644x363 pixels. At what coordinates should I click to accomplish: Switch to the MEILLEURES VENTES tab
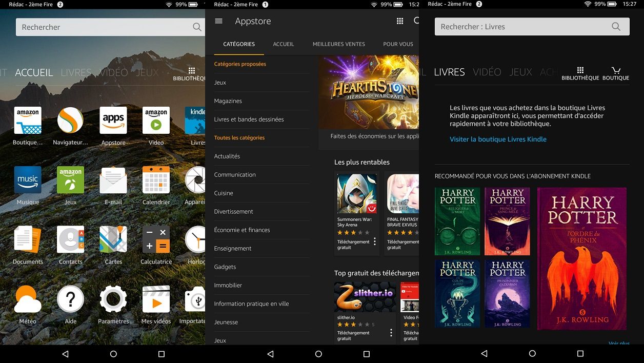point(338,44)
